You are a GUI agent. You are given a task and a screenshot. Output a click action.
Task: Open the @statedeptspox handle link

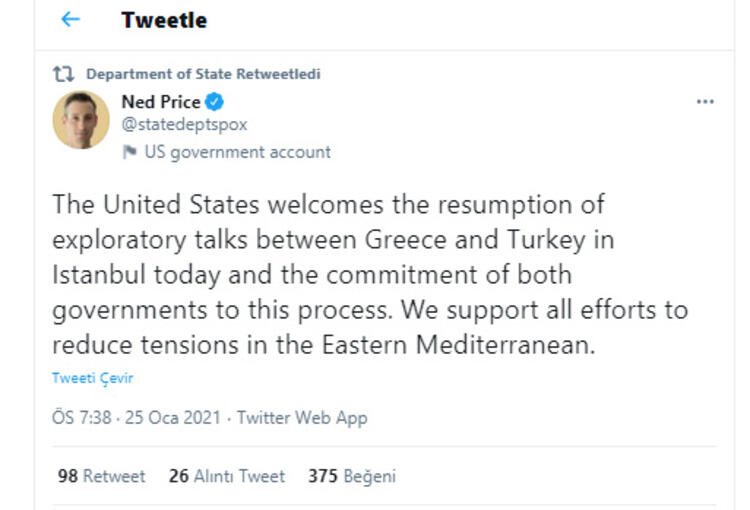183,125
